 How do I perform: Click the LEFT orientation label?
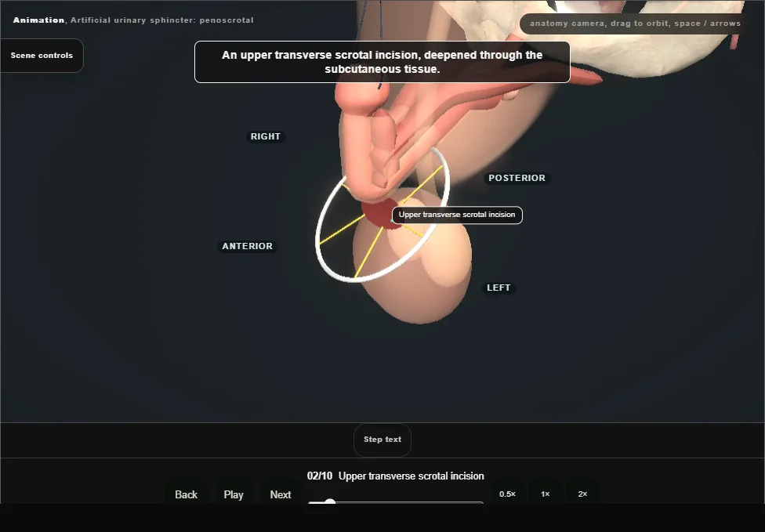pyautogui.click(x=499, y=288)
